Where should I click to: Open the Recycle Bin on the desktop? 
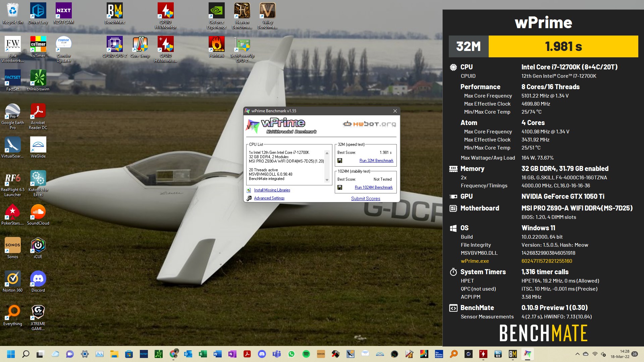(x=13, y=13)
